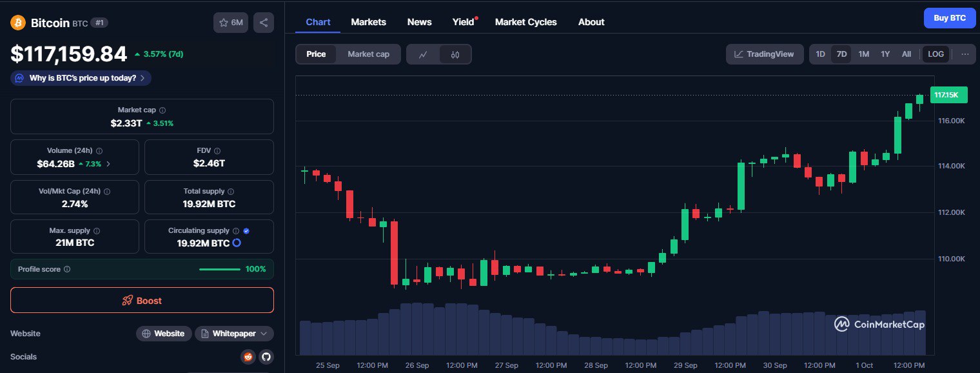Open the Reddit social link icon
This screenshot has height=373, width=980.
248,357
